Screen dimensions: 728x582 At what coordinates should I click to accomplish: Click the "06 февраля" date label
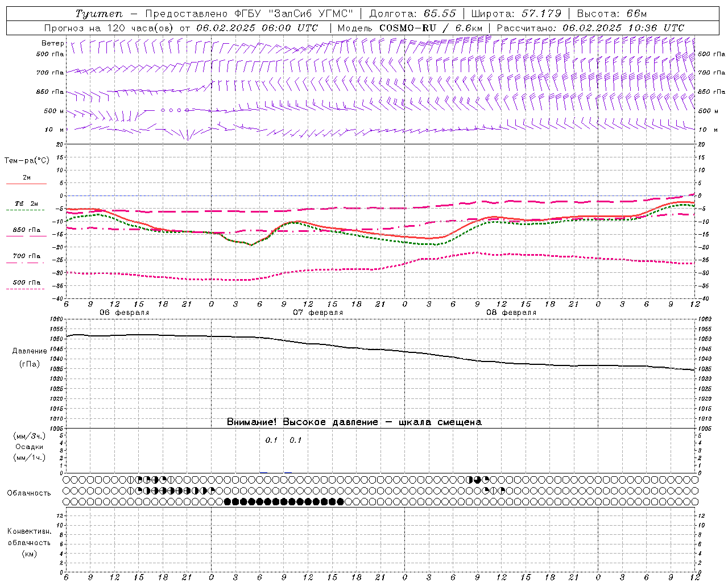point(125,313)
